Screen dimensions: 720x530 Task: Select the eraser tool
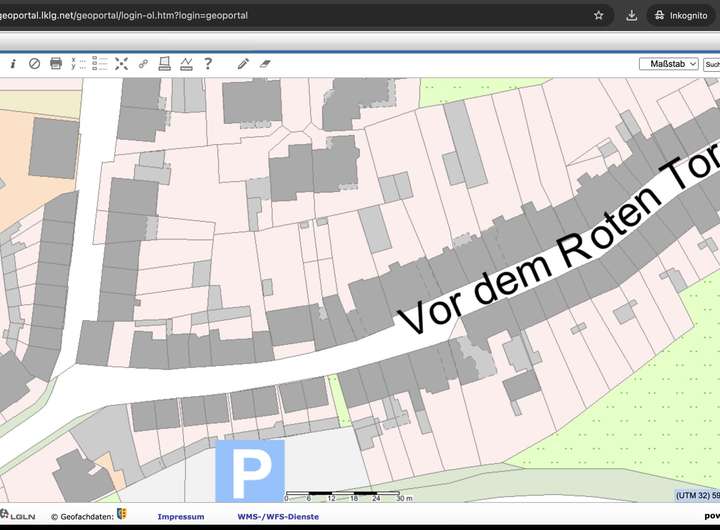(x=265, y=63)
